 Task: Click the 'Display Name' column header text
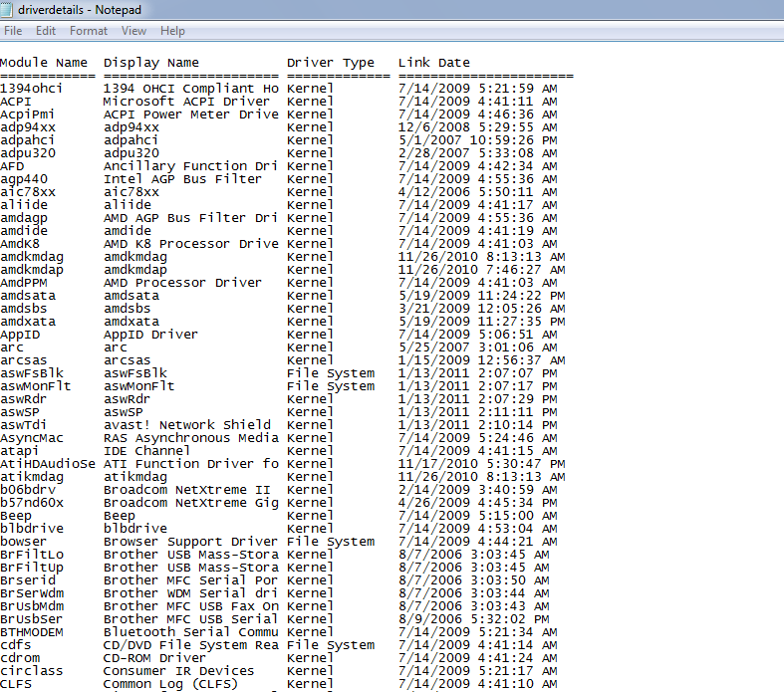(x=151, y=63)
